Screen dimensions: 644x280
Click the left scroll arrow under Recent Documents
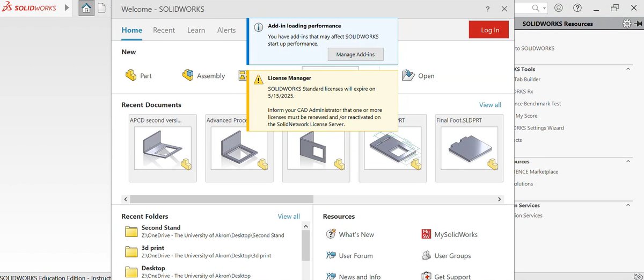(126, 199)
